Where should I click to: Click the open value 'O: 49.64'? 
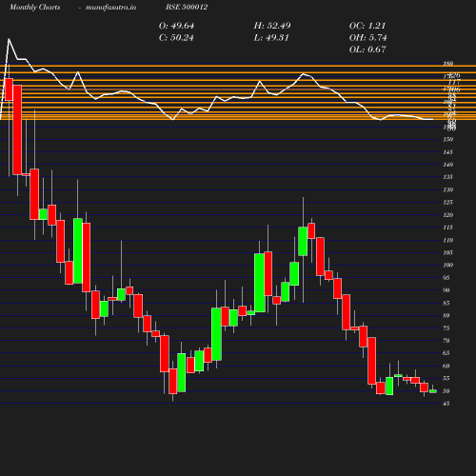click(176, 26)
